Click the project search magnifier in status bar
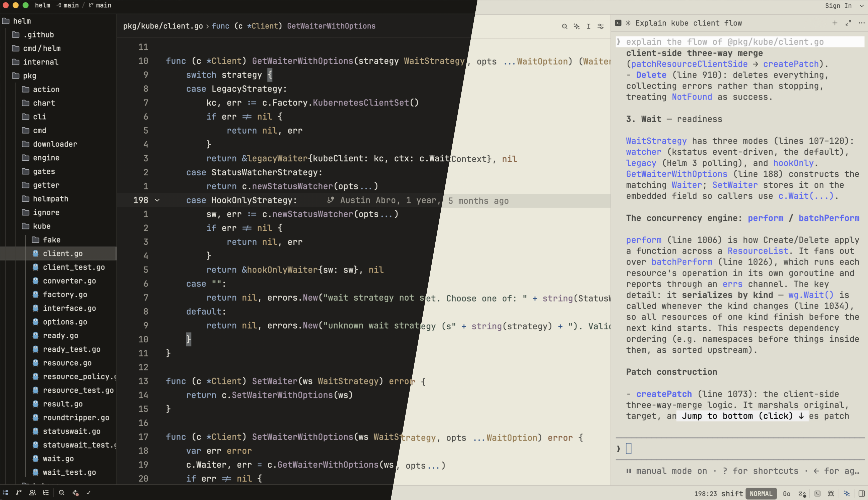 61,492
